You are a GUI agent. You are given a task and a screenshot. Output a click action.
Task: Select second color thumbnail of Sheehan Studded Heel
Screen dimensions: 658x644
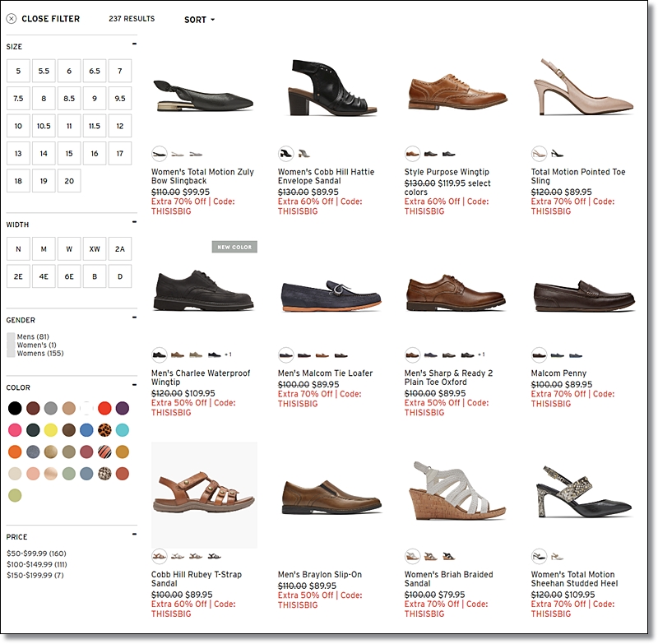pos(558,557)
